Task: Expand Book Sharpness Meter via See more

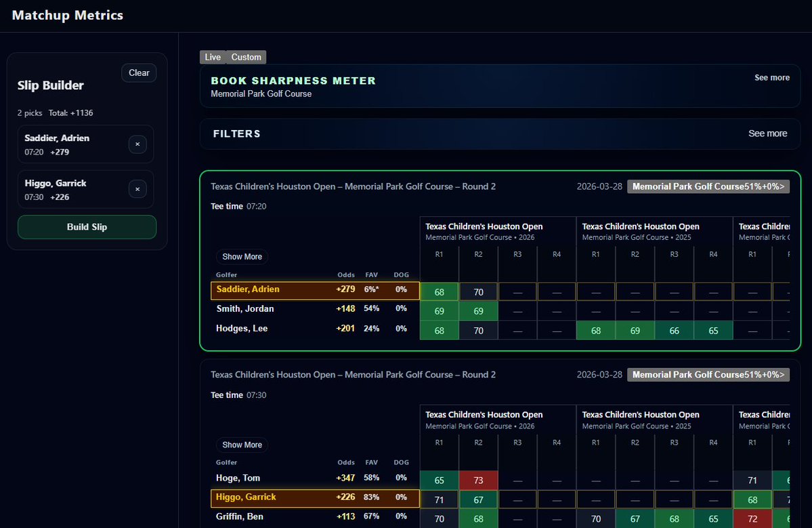Action: pos(771,78)
